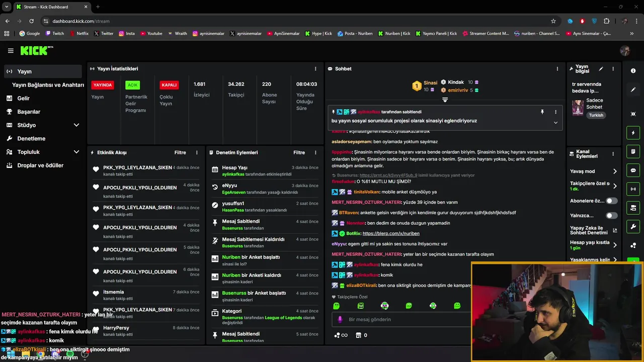Expand the pinned message chevron
644x362 pixels.
555,122
